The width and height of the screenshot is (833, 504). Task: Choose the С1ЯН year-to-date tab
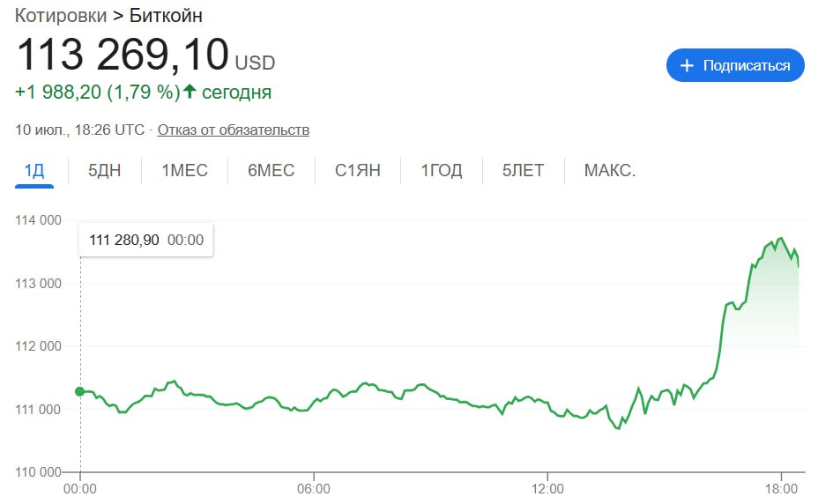(357, 171)
